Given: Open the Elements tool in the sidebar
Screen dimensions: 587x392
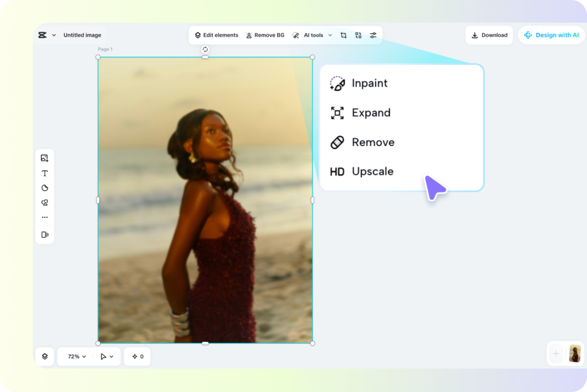Looking at the screenshot, I should (x=45, y=202).
